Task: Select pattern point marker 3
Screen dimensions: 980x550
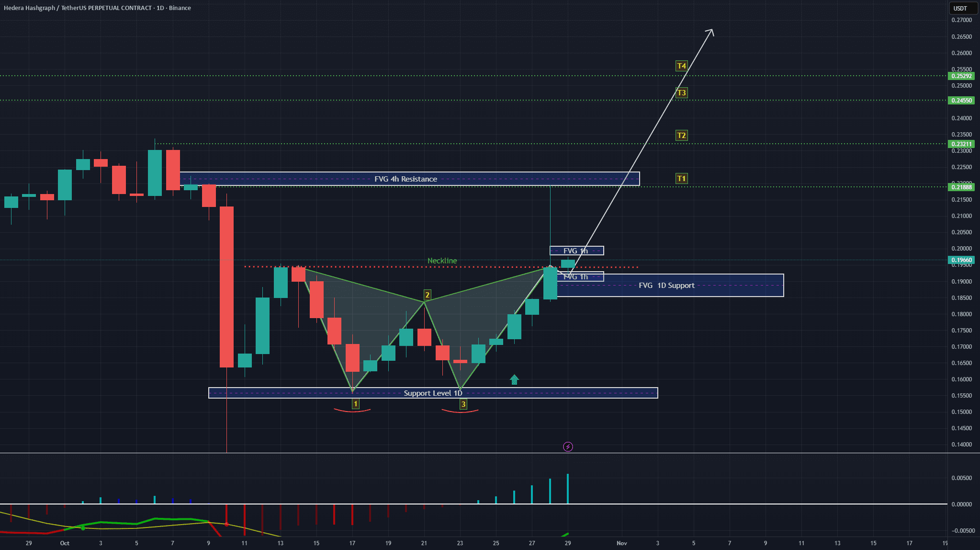Action: (463, 404)
